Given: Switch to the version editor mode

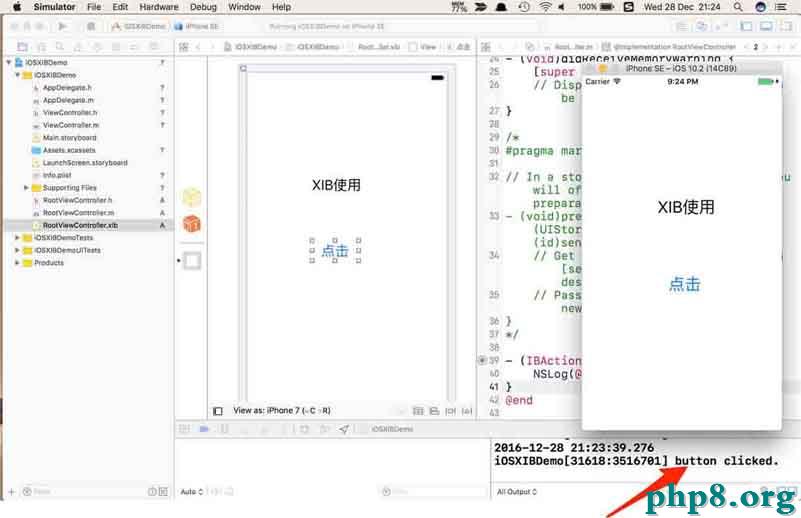Looking at the screenshot, I should 721,26.
